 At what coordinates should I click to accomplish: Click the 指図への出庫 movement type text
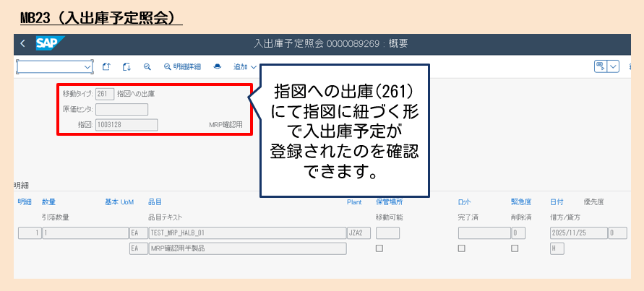[136, 94]
